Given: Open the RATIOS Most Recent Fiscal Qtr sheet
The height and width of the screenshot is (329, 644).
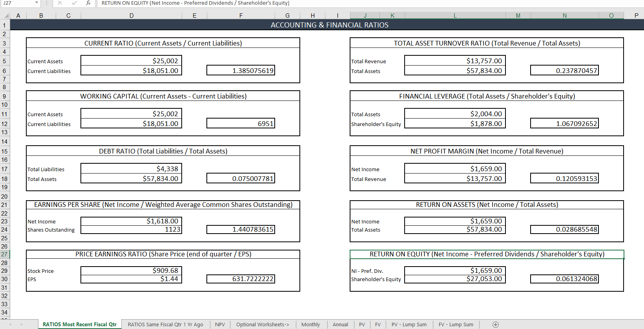Looking at the screenshot, I should 80,325.
